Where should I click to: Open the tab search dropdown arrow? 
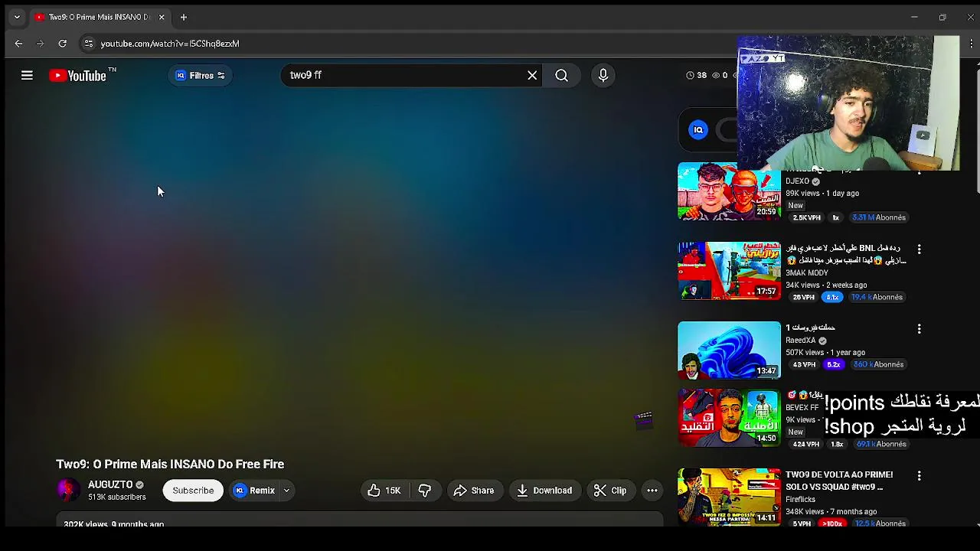point(17,17)
